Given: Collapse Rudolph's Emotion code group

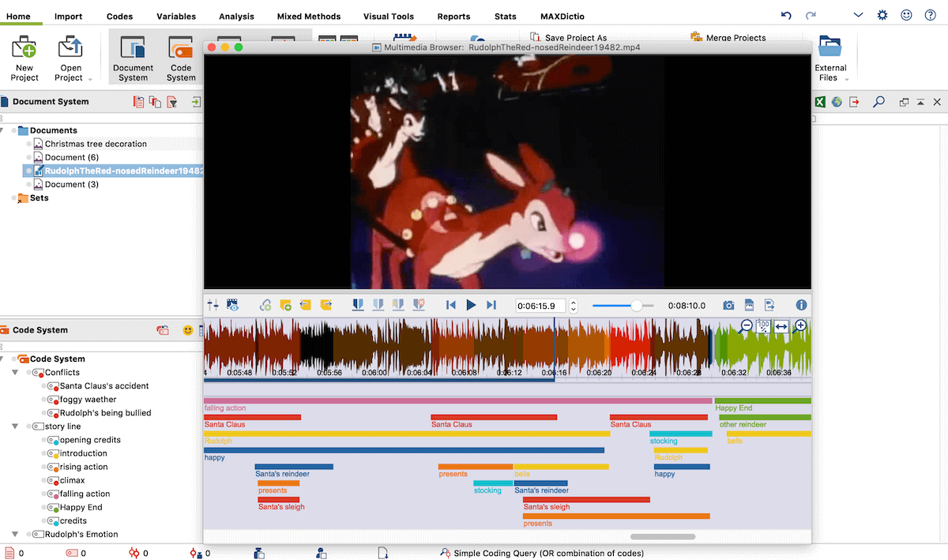Looking at the screenshot, I should pyautogui.click(x=15, y=535).
